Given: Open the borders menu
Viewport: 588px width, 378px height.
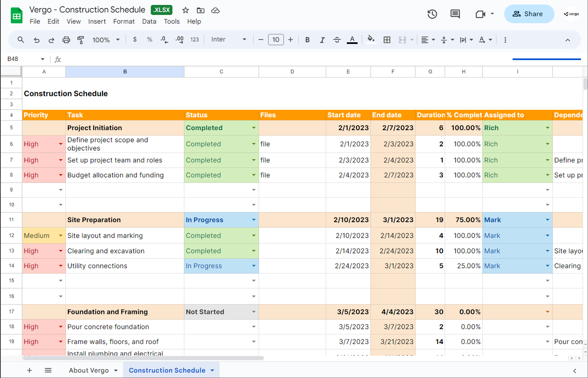Looking at the screenshot, I should coord(387,40).
